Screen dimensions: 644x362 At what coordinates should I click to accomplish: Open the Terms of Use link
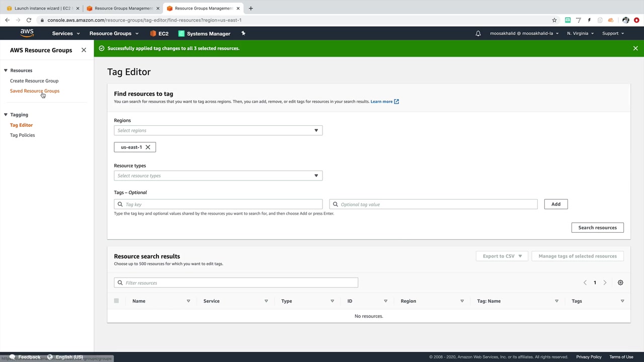(621, 357)
